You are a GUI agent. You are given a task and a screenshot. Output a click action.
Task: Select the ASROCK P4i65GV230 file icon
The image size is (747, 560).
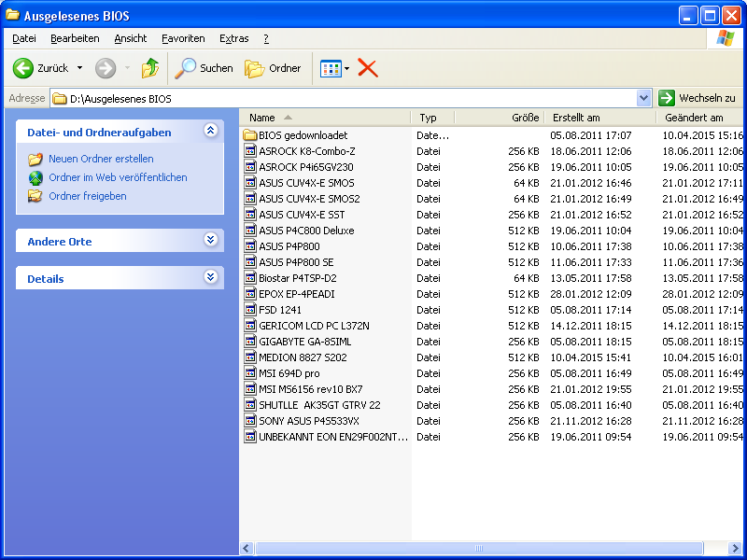click(250, 167)
